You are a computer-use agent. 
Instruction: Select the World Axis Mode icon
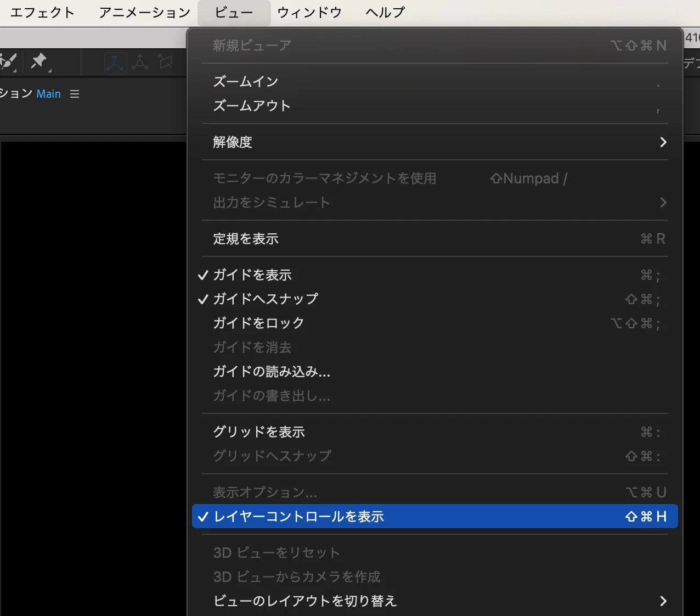pyautogui.click(x=140, y=62)
